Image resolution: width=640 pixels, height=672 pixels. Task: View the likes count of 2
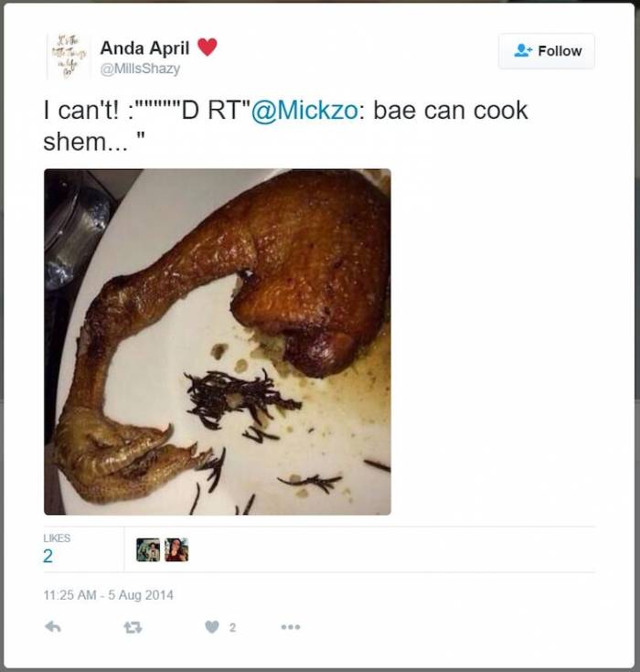[x=48, y=556]
